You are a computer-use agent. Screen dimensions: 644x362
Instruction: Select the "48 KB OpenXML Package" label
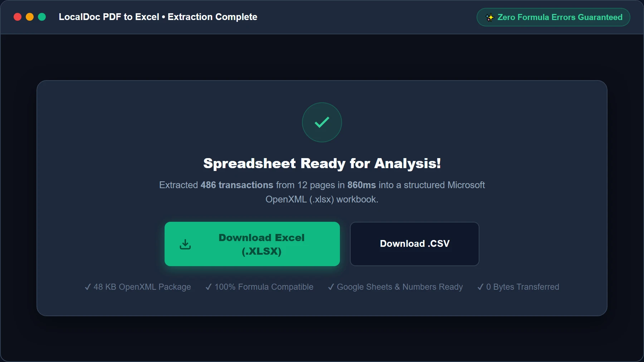click(138, 287)
